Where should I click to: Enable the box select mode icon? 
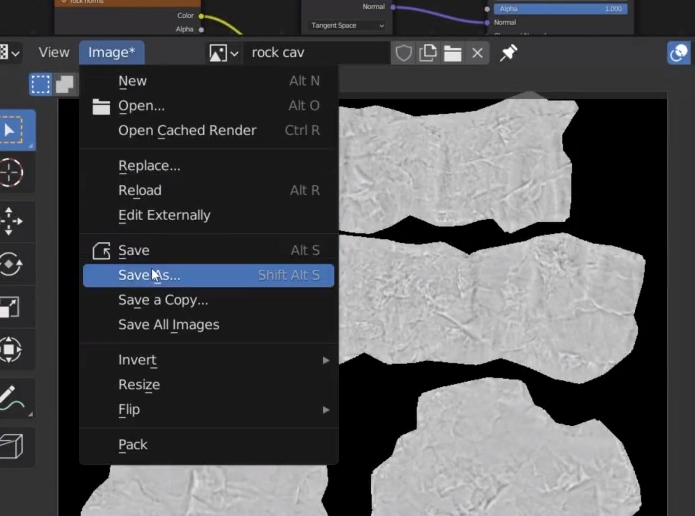click(x=40, y=84)
